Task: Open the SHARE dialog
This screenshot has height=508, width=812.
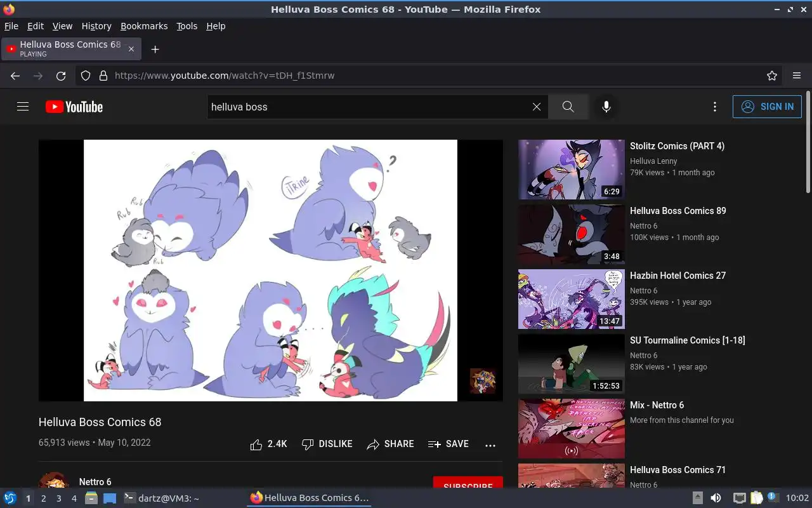Action: click(x=390, y=444)
